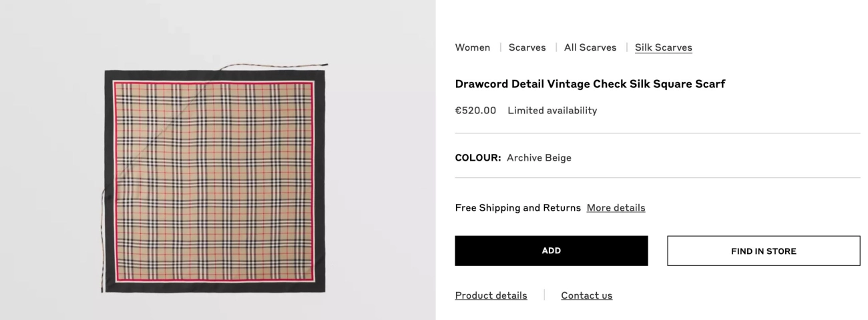The height and width of the screenshot is (320, 868).
Task: Click the ADD button
Action: pos(552,251)
